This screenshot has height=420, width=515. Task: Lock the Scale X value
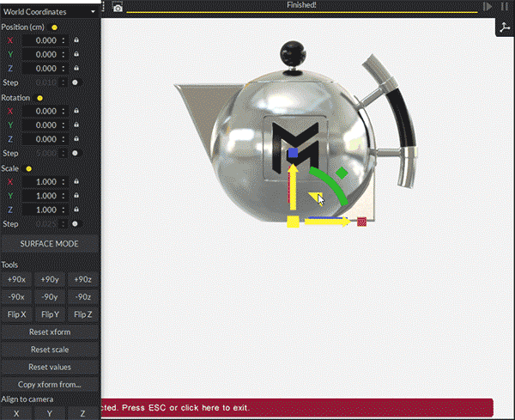pyautogui.click(x=76, y=181)
